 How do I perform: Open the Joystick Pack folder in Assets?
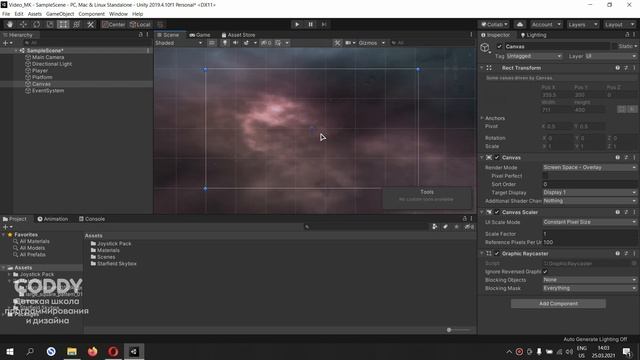tap(111, 244)
